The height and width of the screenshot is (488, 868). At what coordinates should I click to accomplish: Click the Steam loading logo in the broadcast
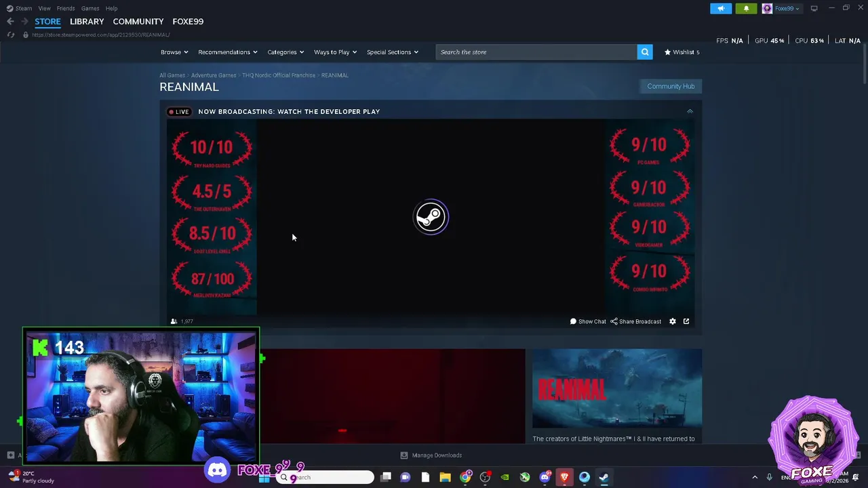pos(431,217)
